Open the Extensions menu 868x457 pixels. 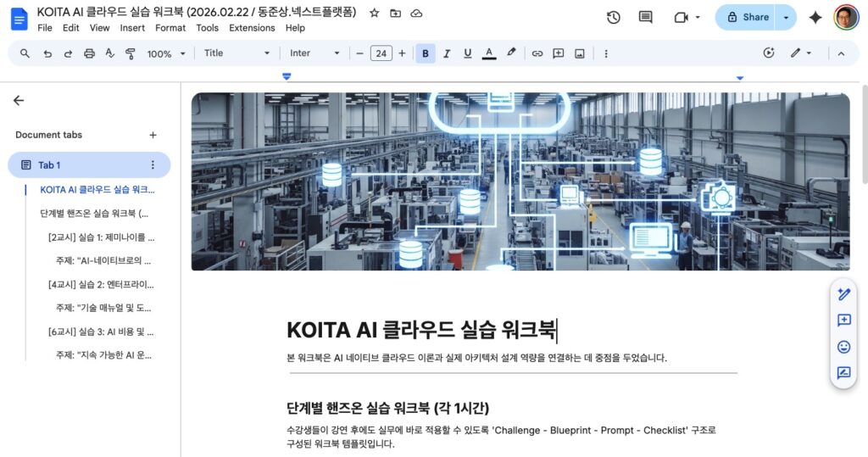252,28
